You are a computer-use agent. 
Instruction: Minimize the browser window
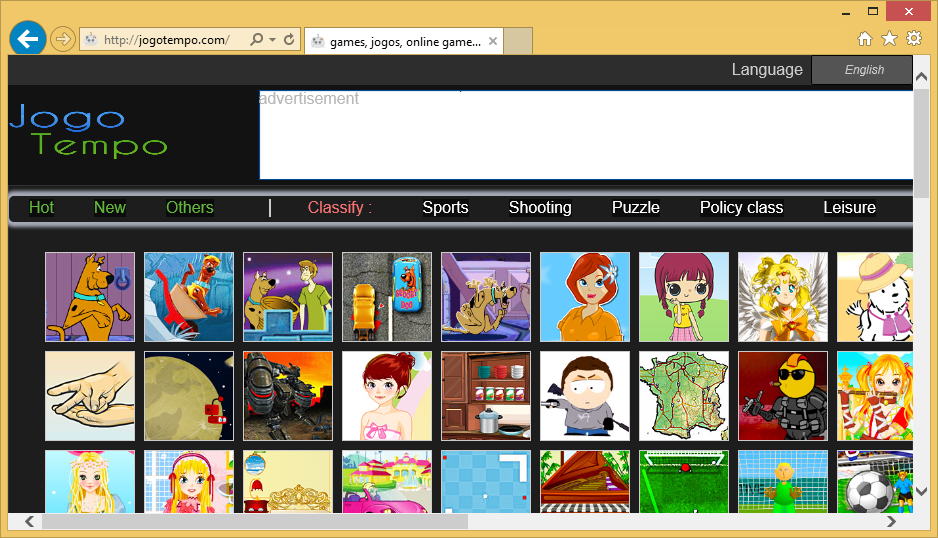[x=846, y=12]
